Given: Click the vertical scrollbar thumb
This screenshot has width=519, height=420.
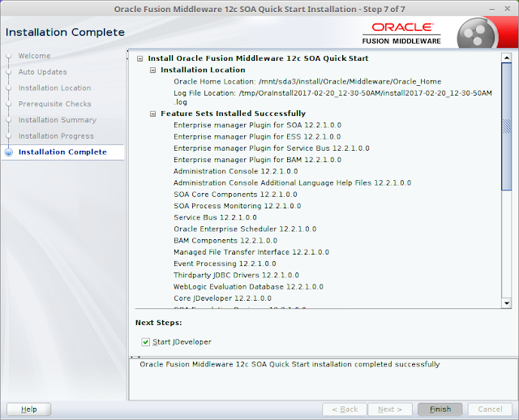Looking at the screenshot, I should point(506,126).
